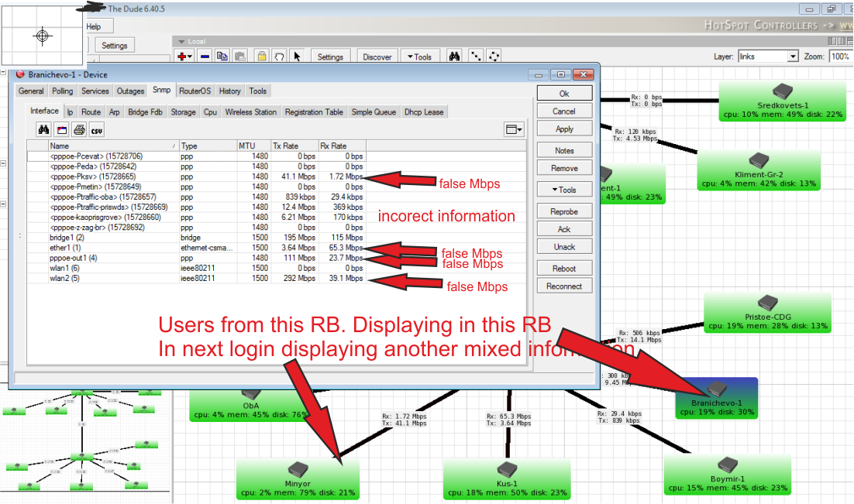
Task: Click the binoculars Find icon in device window
Action: [43, 130]
